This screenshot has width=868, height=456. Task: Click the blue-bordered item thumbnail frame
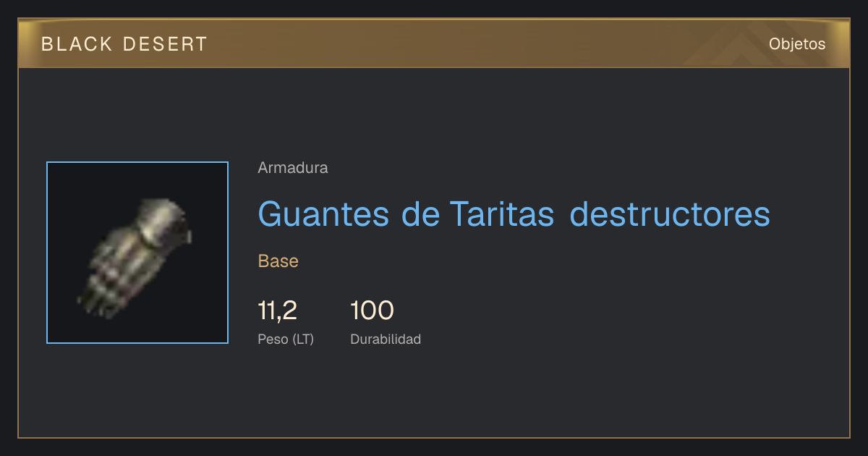pyautogui.click(x=137, y=253)
